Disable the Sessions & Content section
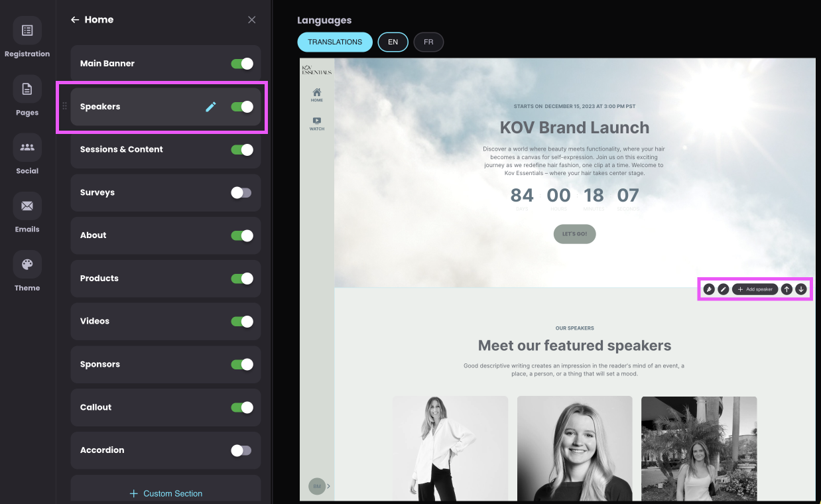Viewport: 821px width, 504px height. pyautogui.click(x=242, y=150)
